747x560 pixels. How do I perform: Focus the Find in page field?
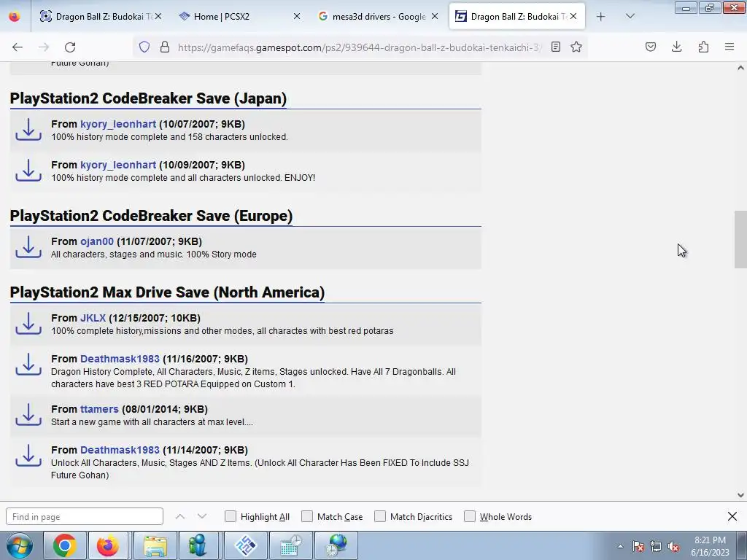85,516
